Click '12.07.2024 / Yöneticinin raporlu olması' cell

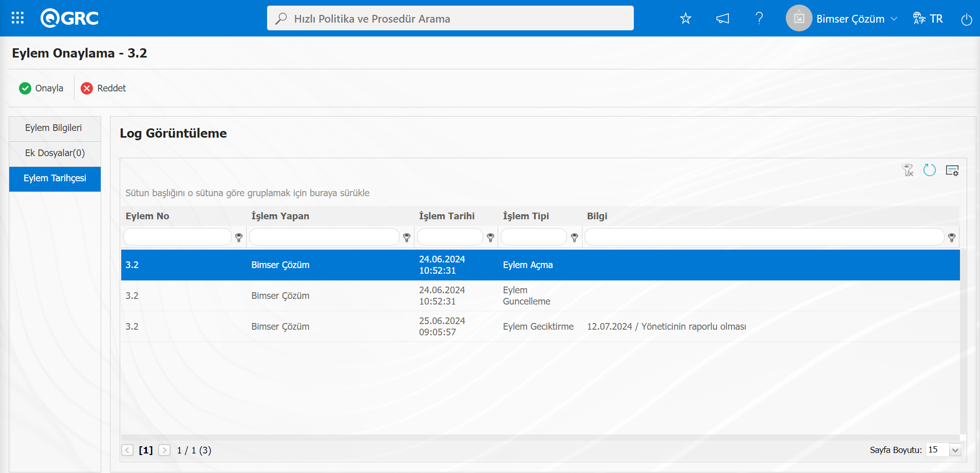pyautogui.click(x=667, y=327)
